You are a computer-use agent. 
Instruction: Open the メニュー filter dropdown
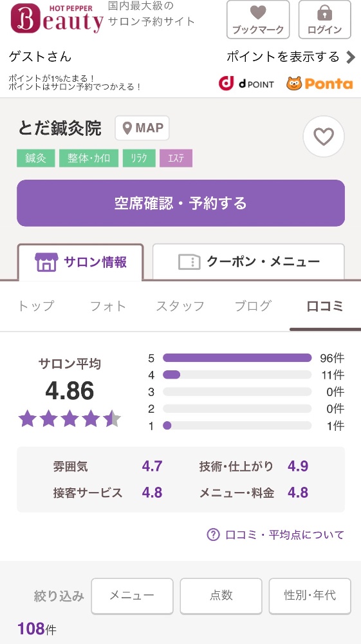pos(132,596)
